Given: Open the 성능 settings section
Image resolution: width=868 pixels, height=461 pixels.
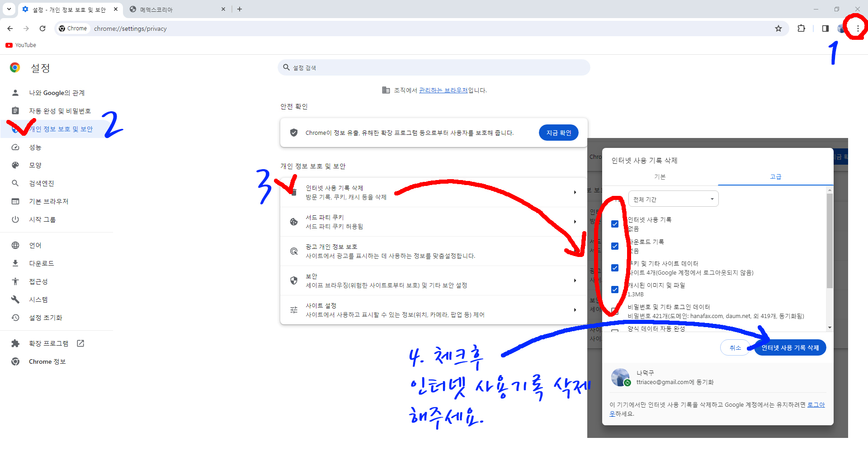Looking at the screenshot, I should (x=35, y=147).
